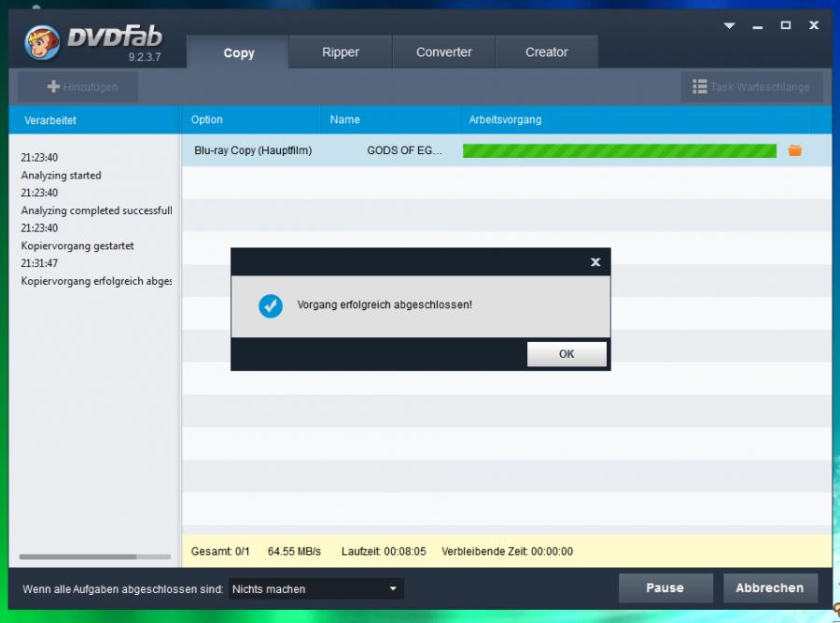
Task: Confirm the dialog with OK
Action: 567,354
